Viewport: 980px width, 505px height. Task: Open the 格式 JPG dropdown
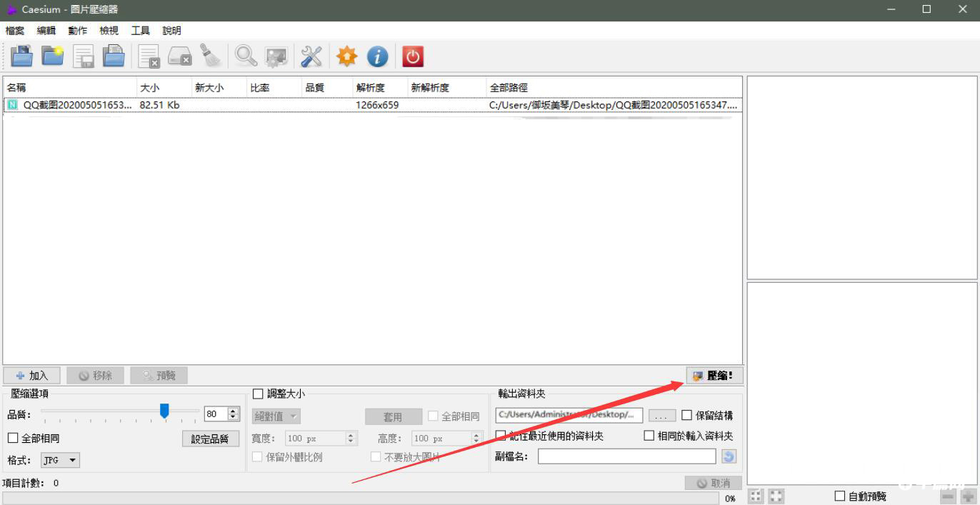coord(59,460)
